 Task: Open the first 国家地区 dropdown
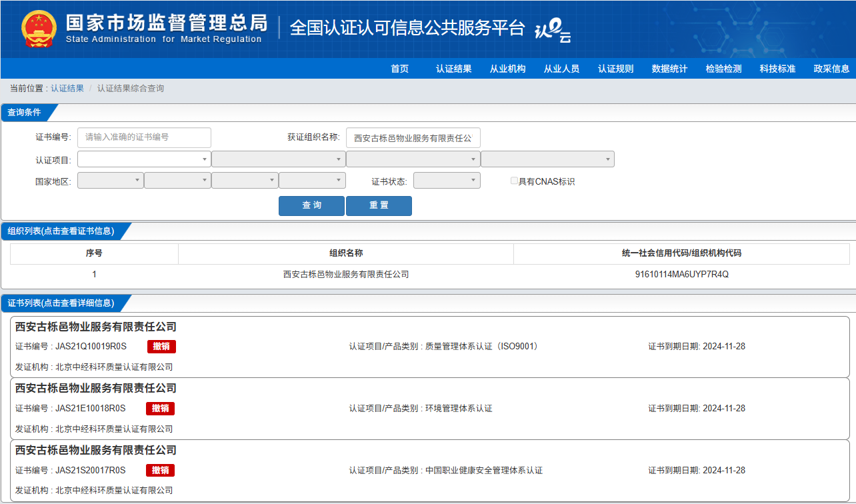[110, 181]
